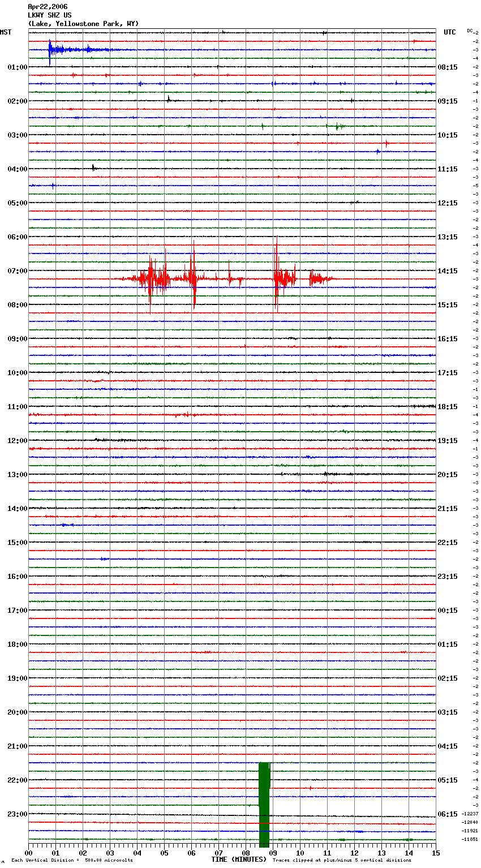Select the 06:15 UTC time label
Image resolution: width=481 pixels, height=868 pixels.
[448, 814]
